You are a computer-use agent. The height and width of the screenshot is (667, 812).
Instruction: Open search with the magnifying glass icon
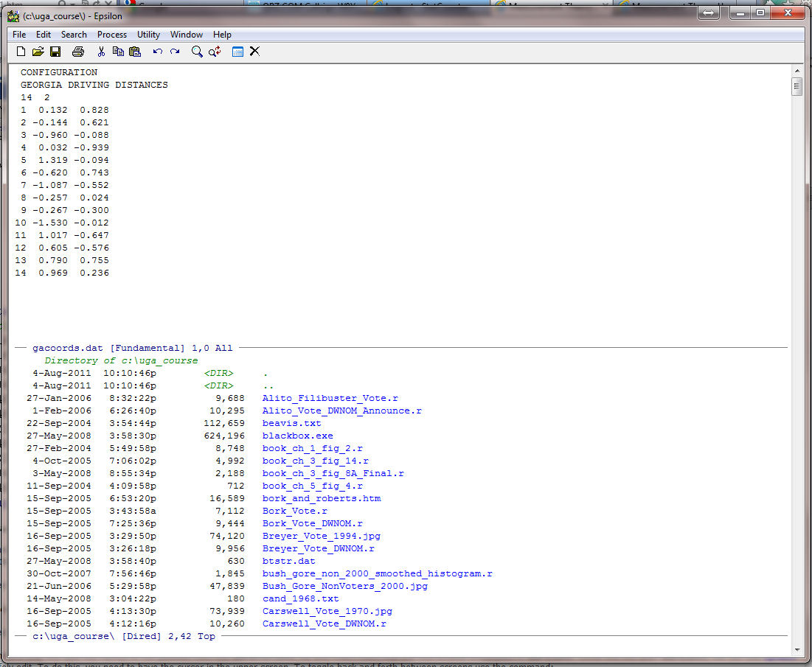coord(197,52)
